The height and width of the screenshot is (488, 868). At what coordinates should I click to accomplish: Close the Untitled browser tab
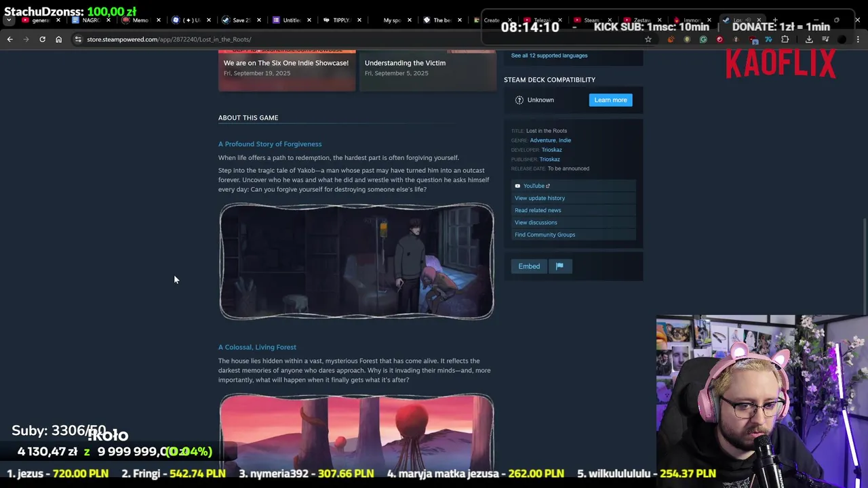click(309, 20)
